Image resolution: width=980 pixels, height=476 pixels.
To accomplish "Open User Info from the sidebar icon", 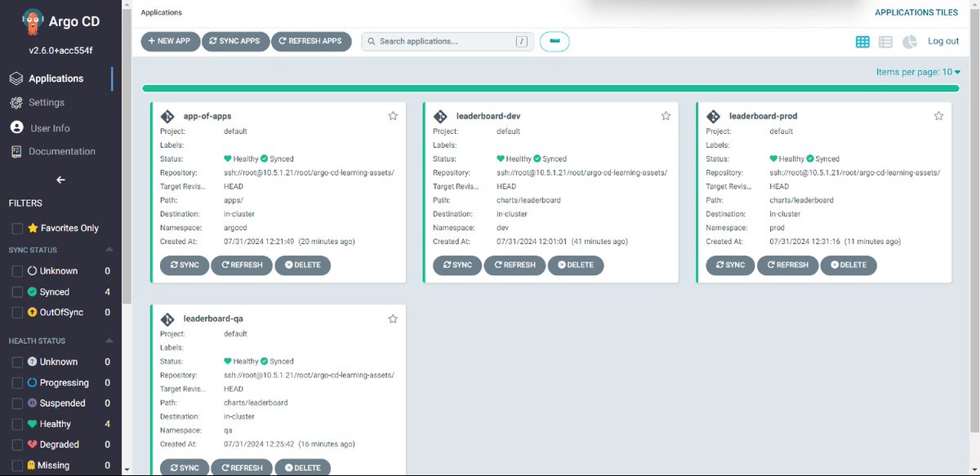I will pyautogui.click(x=18, y=127).
